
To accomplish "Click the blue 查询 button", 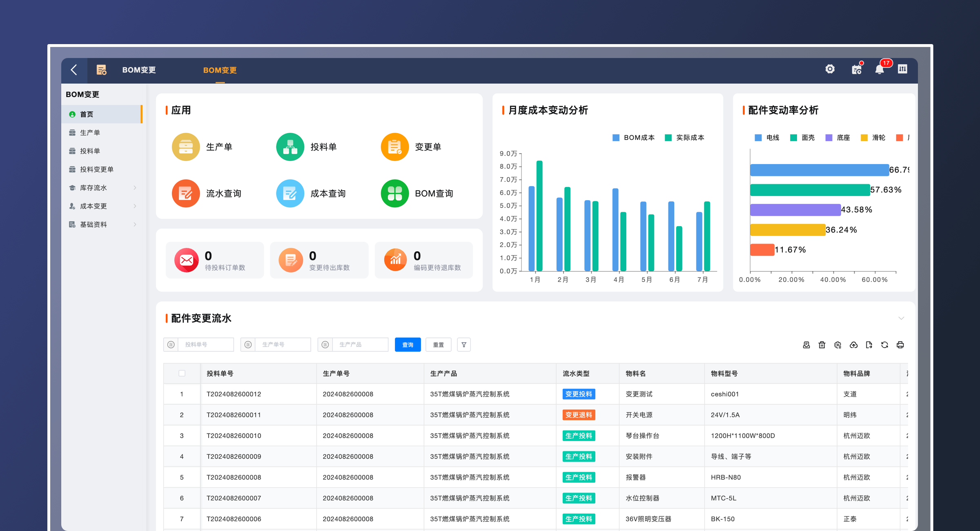I will coord(408,345).
